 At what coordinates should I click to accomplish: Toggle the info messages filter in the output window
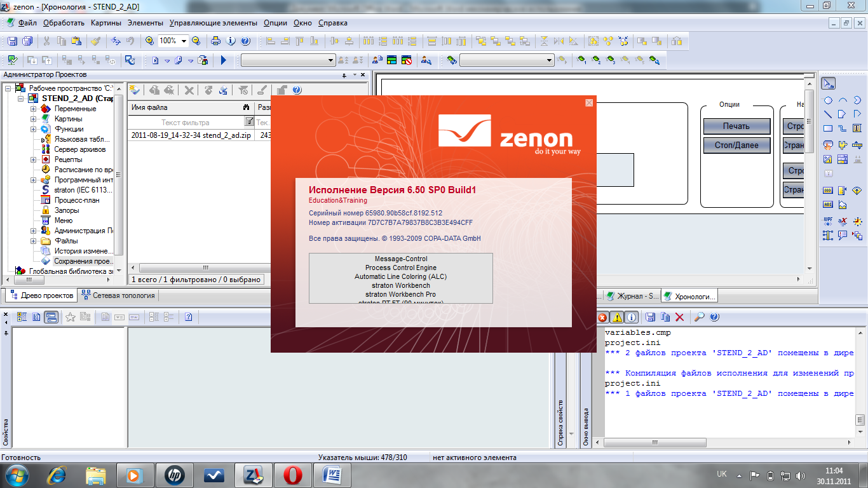point(632,317)
